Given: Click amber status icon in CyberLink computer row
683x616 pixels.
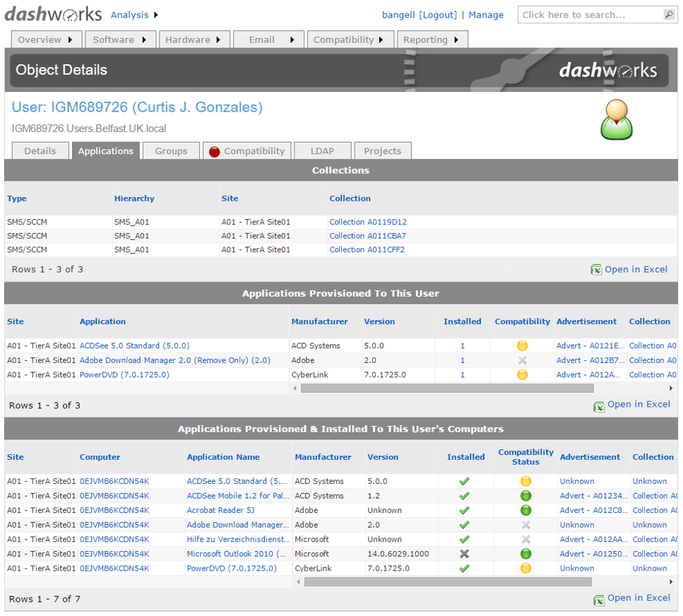Looking at the screenshot, I should point(525,568).
